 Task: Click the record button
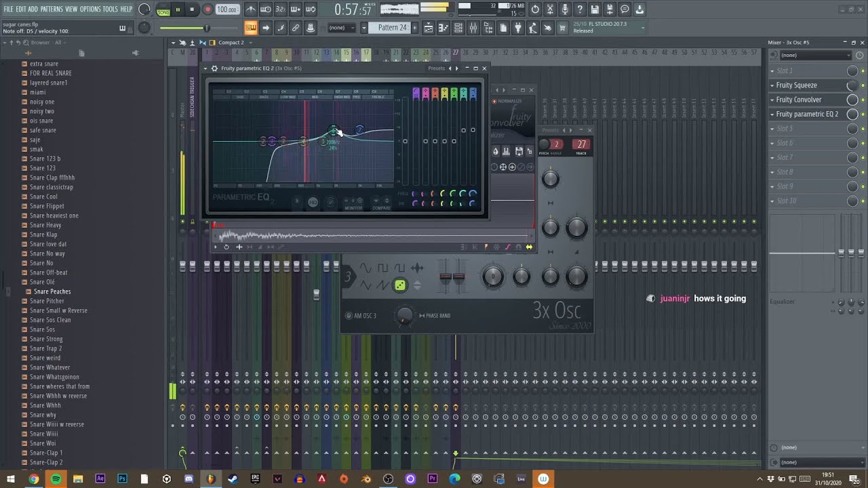click(x=208, y=10)
